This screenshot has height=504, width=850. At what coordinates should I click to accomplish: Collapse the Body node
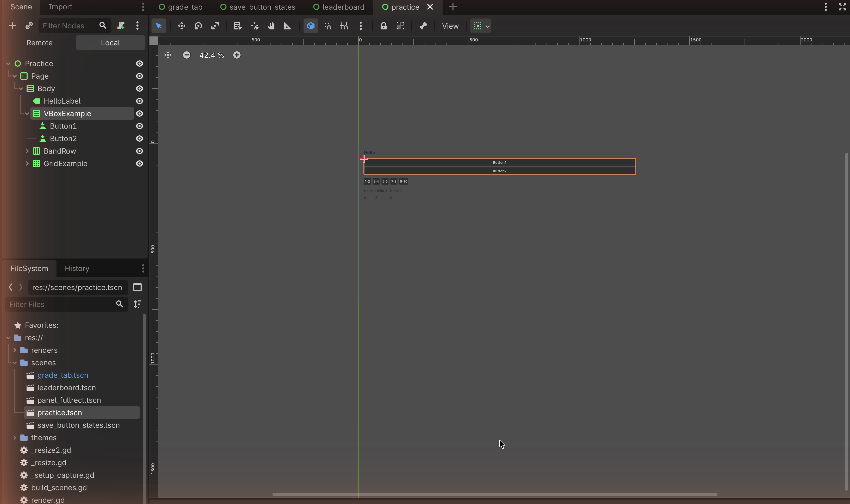[21, 89]
